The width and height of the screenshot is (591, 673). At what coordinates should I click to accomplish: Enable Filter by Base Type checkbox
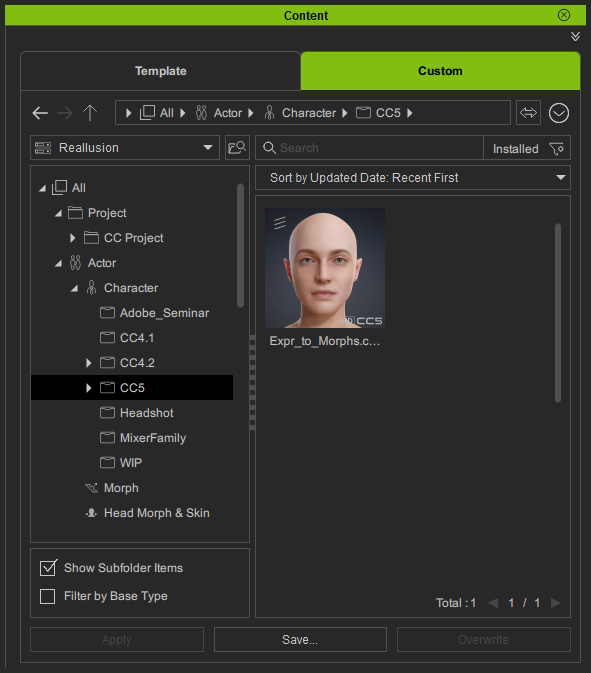click(47, 596)
